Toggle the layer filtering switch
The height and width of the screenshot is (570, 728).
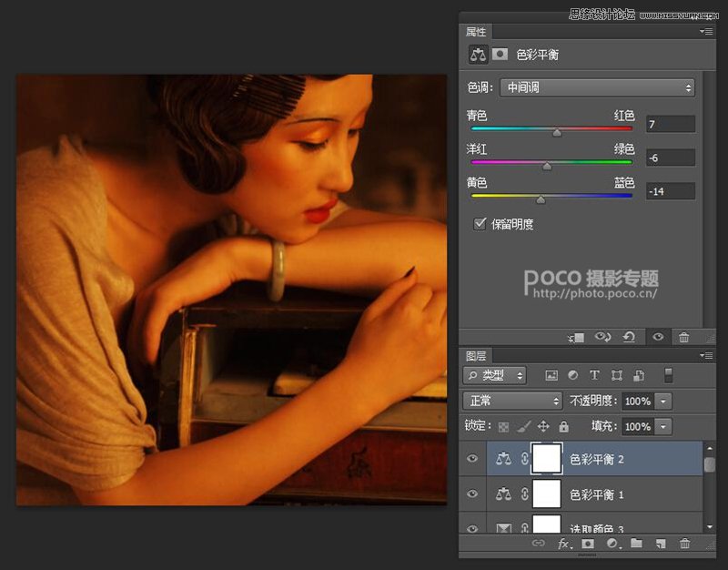[668, 375]
